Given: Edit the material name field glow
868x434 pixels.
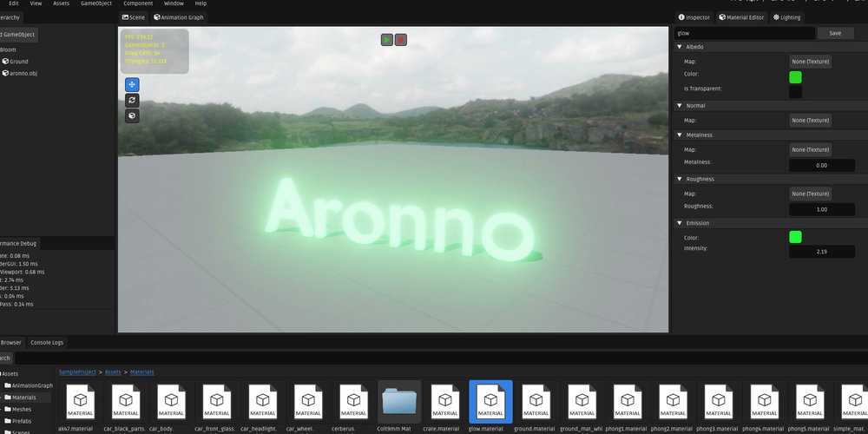Looking at the screenshot, I should click(x=745, y=33).
